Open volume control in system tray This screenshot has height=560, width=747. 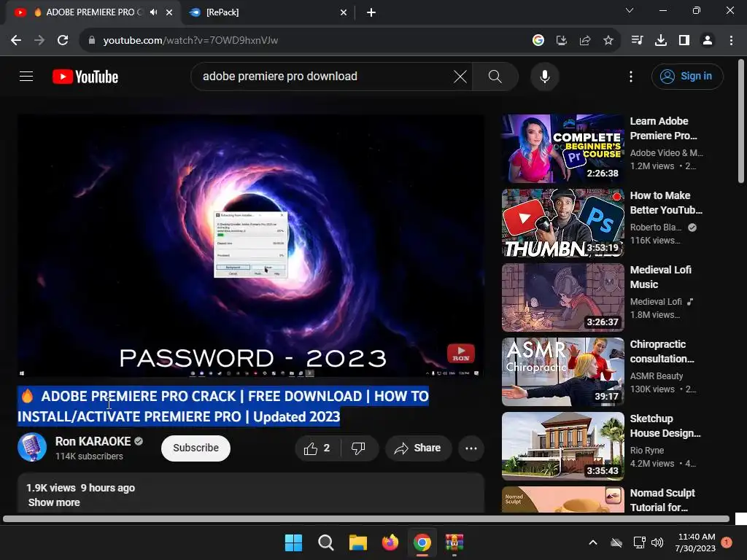pyautogui.click(x=657, y=542)
